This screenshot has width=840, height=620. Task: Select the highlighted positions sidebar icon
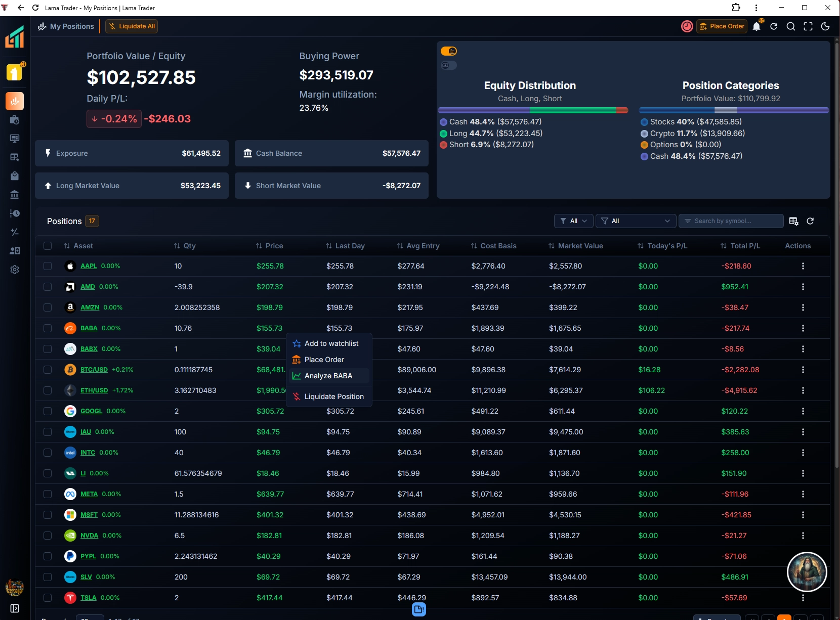[x=15, y=101]
